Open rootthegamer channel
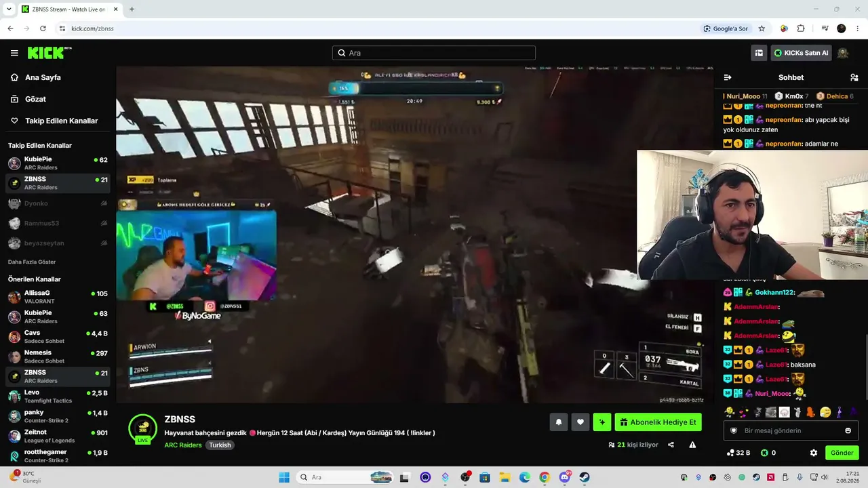 (58, 456)
